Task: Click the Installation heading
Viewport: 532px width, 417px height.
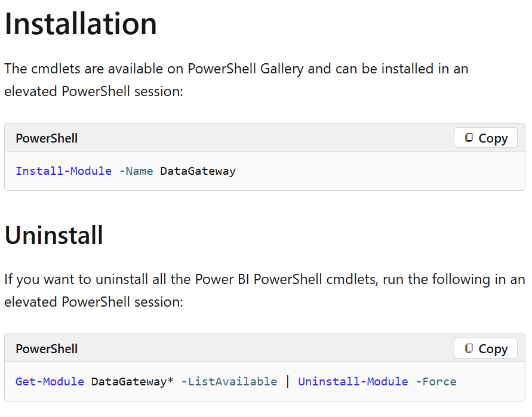Action: coord(81,24)
